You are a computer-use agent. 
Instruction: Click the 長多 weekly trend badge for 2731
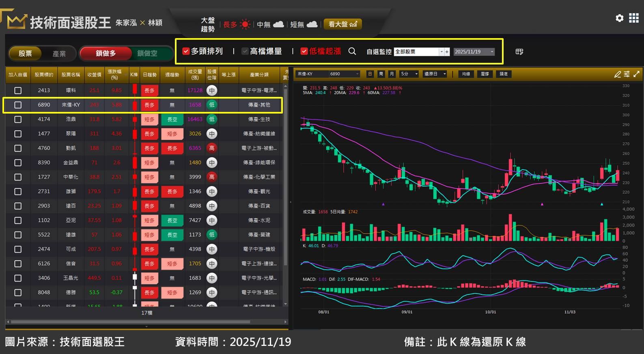coord(172,191)
